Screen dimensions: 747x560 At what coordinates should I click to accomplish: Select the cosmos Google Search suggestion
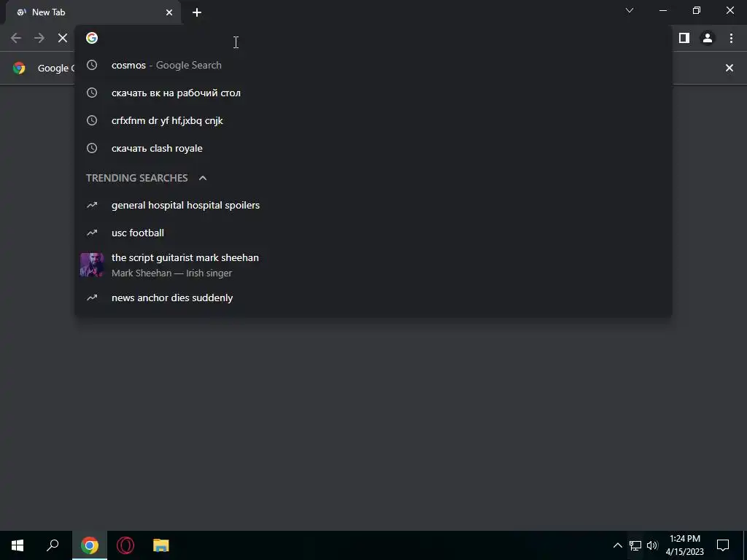373,65
